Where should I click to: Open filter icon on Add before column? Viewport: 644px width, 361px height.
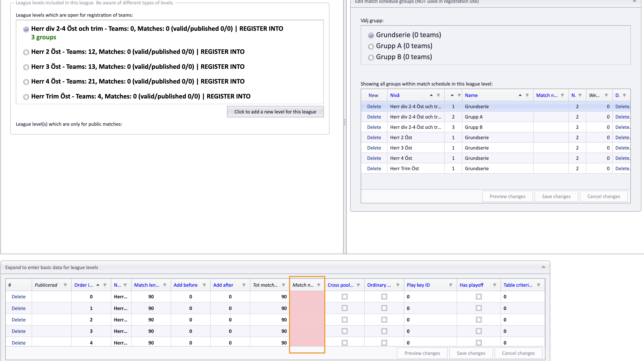[x=204, y=285]
